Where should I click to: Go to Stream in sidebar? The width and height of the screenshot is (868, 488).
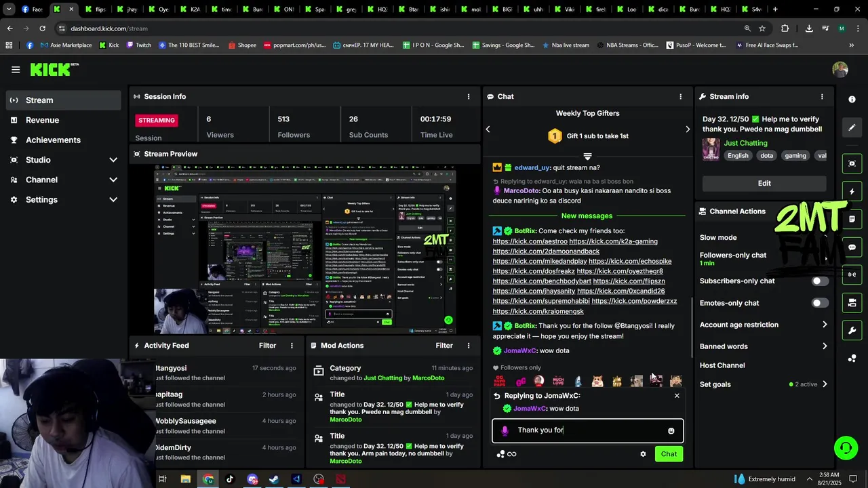tap(64, 100)
